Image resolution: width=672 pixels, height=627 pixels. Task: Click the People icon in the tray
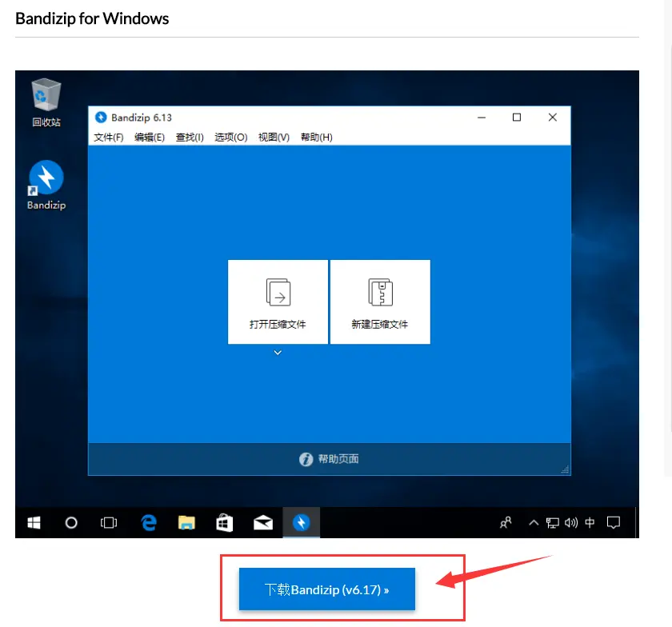pos(506,523)
